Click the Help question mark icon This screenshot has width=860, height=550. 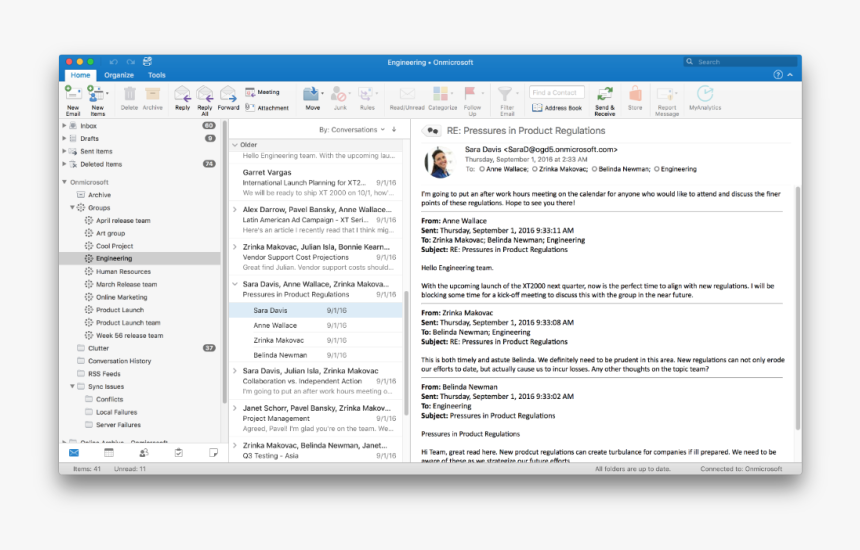coord(778,75)
